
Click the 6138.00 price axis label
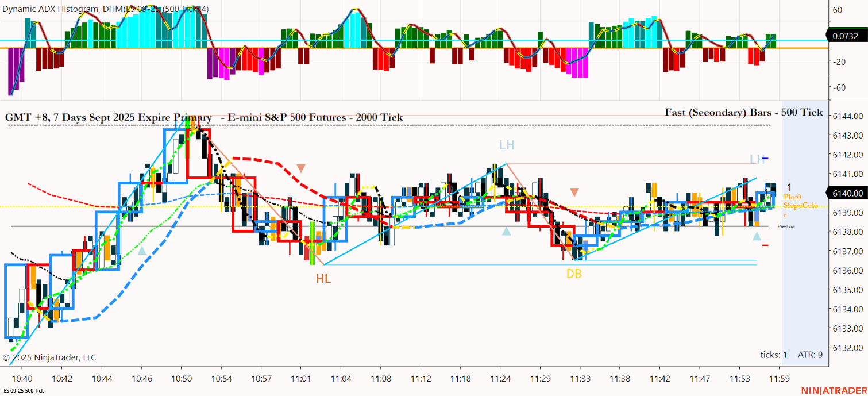(847, 232)
